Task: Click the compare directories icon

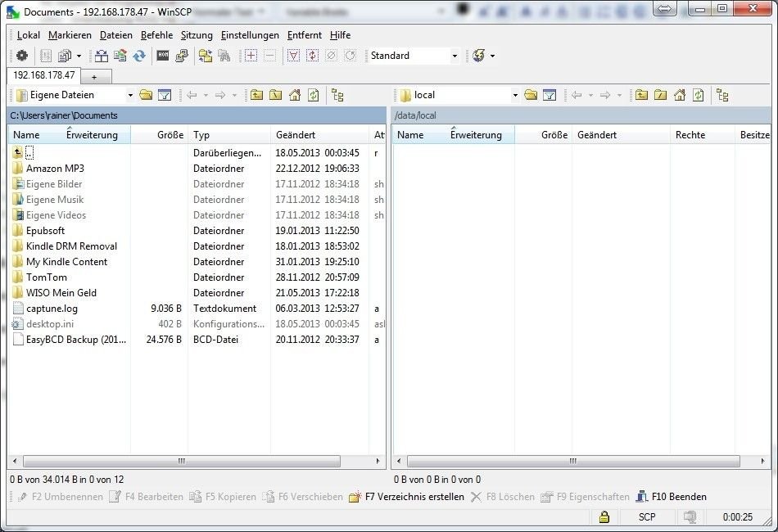Action: click(102, 56)
